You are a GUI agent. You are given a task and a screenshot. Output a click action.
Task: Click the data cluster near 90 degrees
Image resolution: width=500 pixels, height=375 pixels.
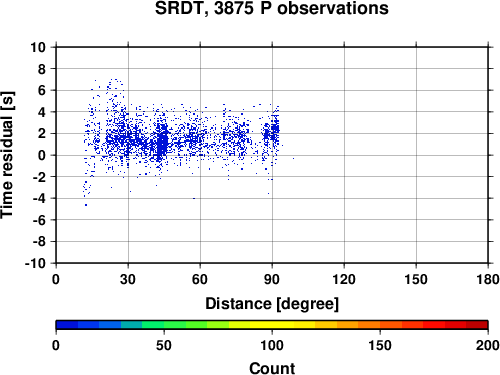[275, 130]
